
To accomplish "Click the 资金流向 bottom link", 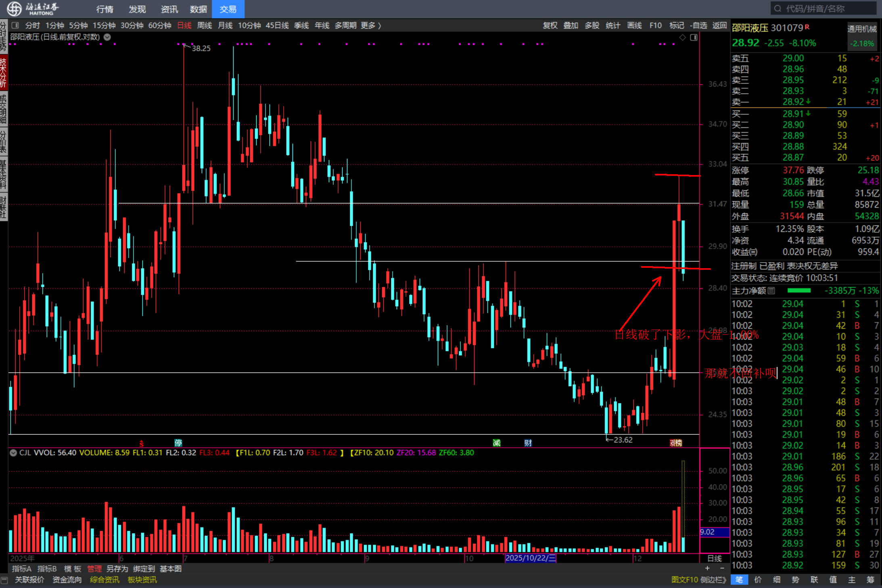I will click(x=67, y=580).
